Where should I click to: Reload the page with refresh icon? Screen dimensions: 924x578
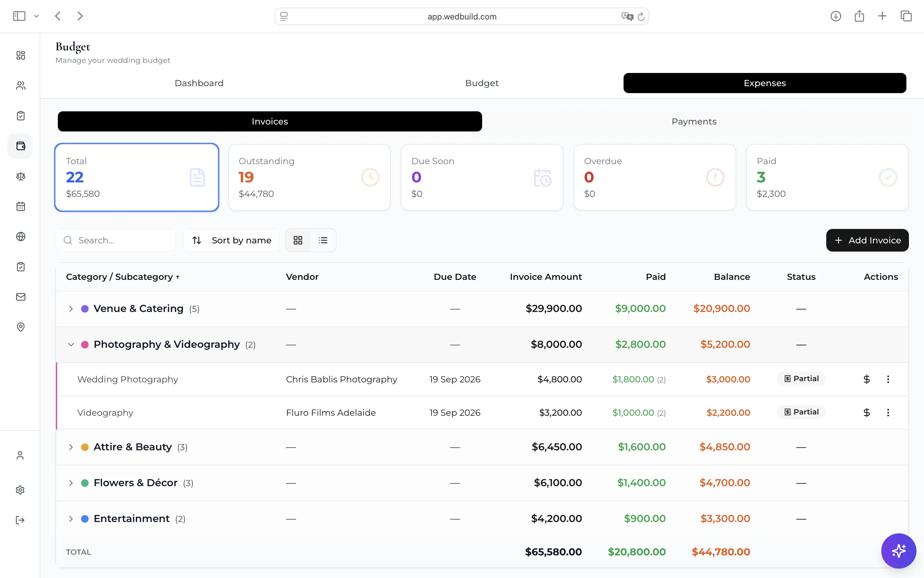641,16
